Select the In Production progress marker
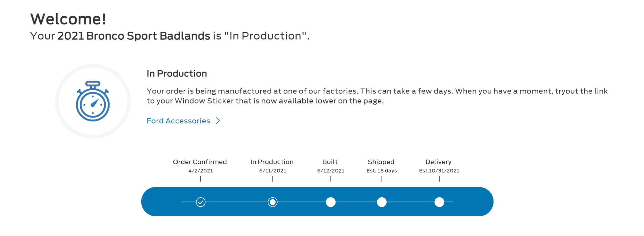Screen dimensions: 644x236 (273, 202)
